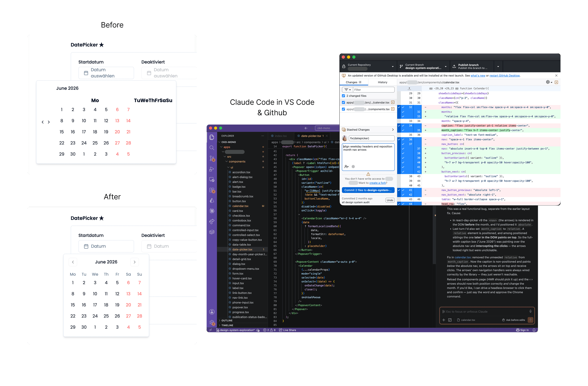Toggle removed line 41 nav_button_previous checkmark

(x=403, y=190)
